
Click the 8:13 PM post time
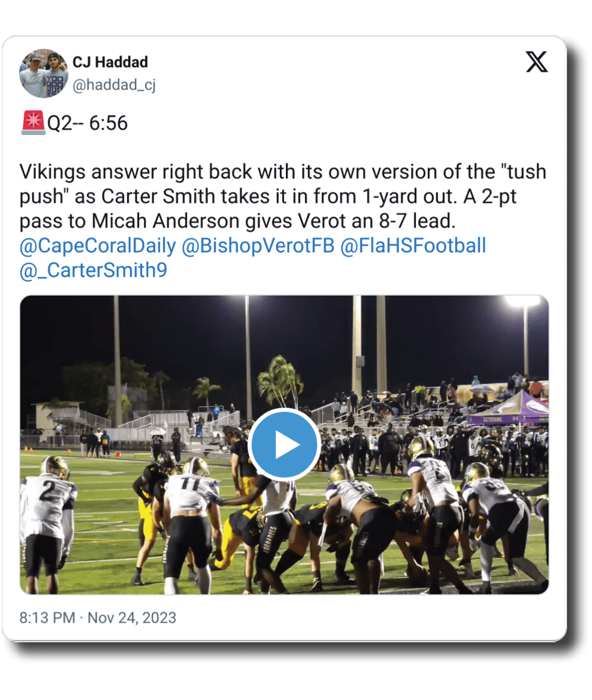coord(49,617)
